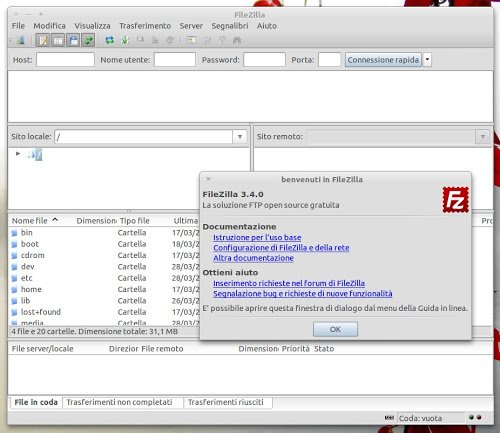Open the Sito locale path dropdown
This screenshot has width=500, height=433.
[x=240, y=137]
